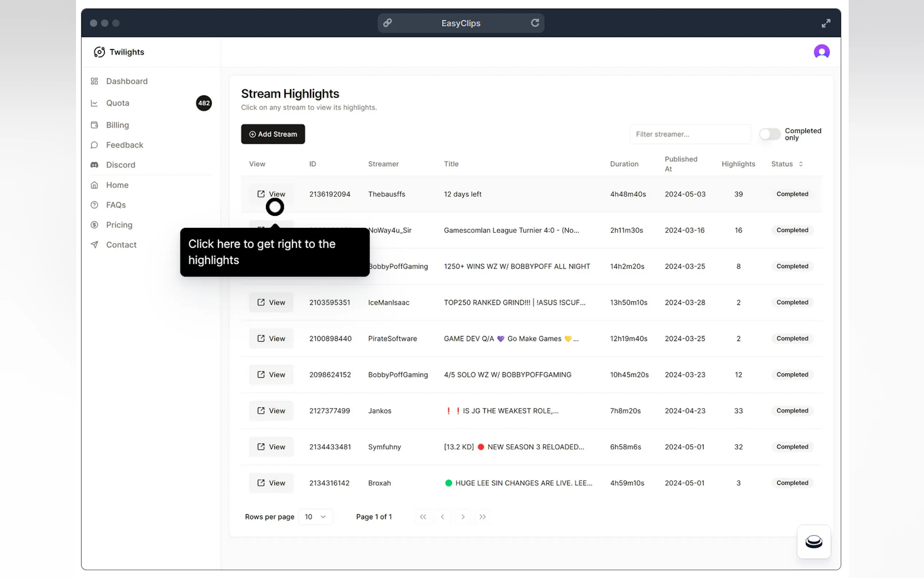Click the next page arrow
This screenshot has width=924, height=578.
click(463, 517)
